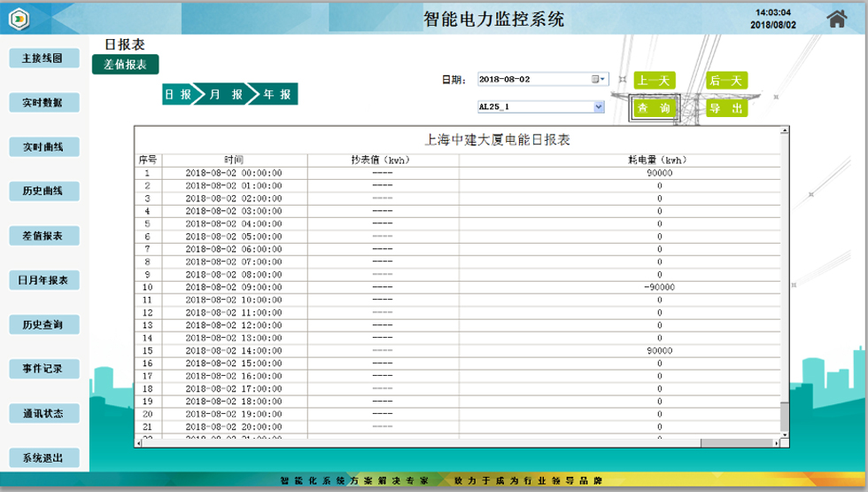Switch to the 日报 daily report tab
This screenshot has width=868, height=492.
(178, 94)
